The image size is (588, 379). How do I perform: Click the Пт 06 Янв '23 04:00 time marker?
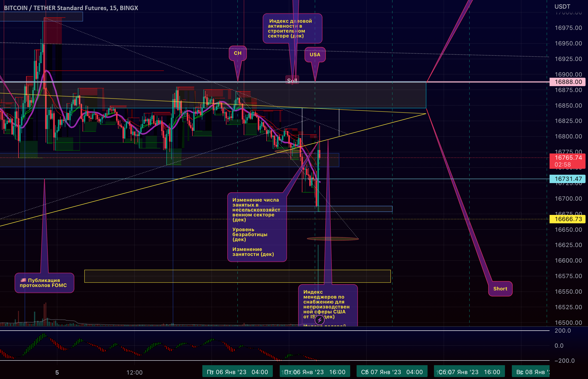[x=237, y=372]
